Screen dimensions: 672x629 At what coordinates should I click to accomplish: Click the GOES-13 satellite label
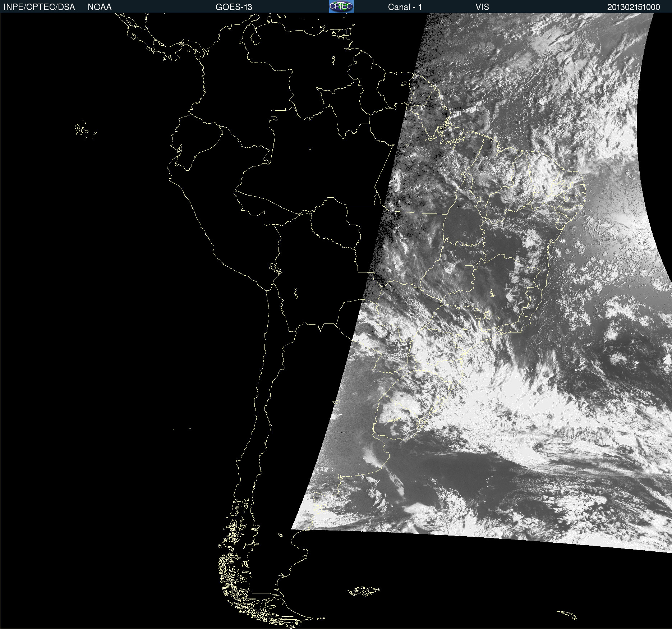[234, 7]
